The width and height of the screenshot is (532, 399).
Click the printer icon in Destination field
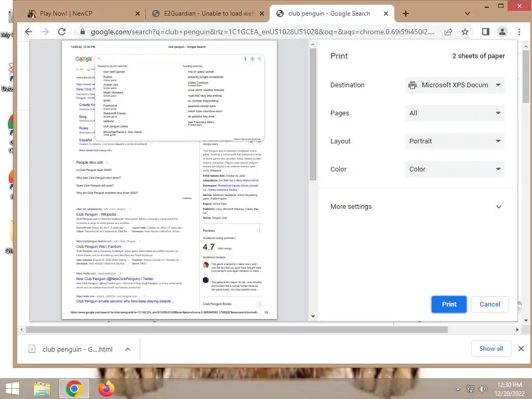click(x=412, y=85)
